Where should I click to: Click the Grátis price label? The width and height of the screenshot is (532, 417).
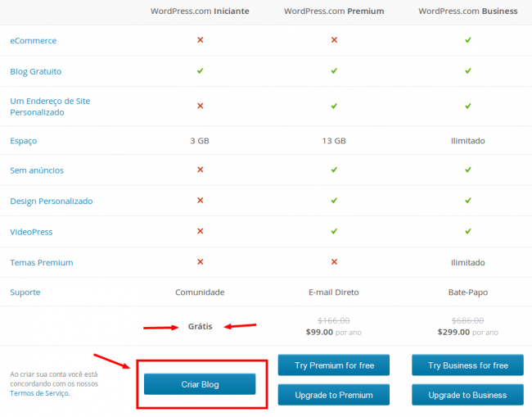coord(201,326)
